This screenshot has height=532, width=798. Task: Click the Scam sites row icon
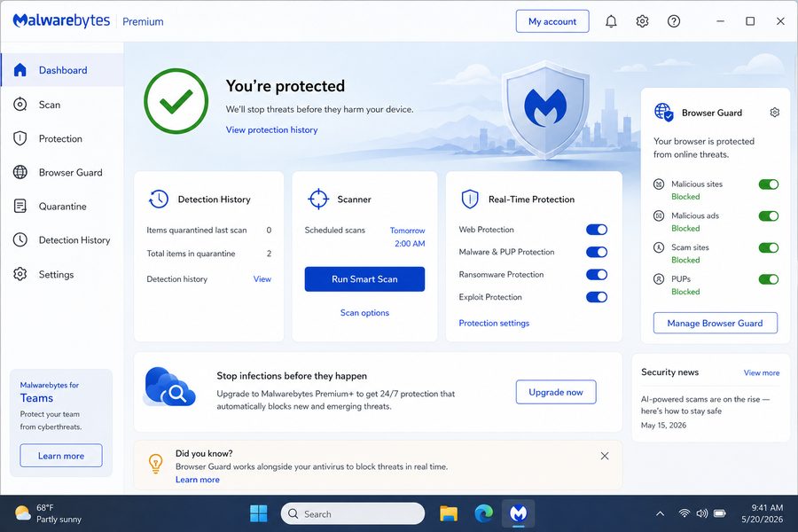tap(659, 247)
